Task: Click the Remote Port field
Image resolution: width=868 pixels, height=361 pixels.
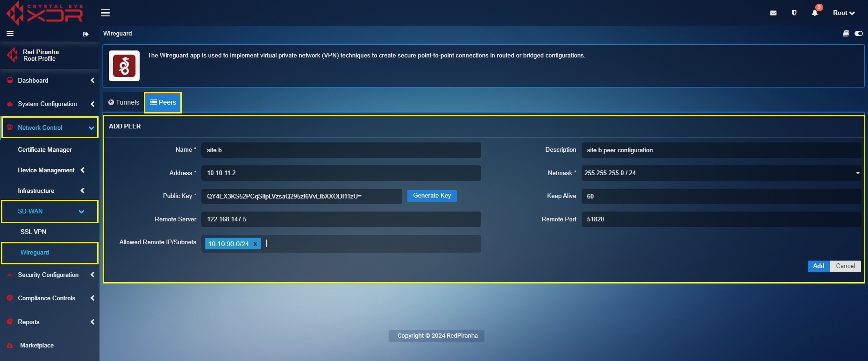Action: [x=721, y=219]
